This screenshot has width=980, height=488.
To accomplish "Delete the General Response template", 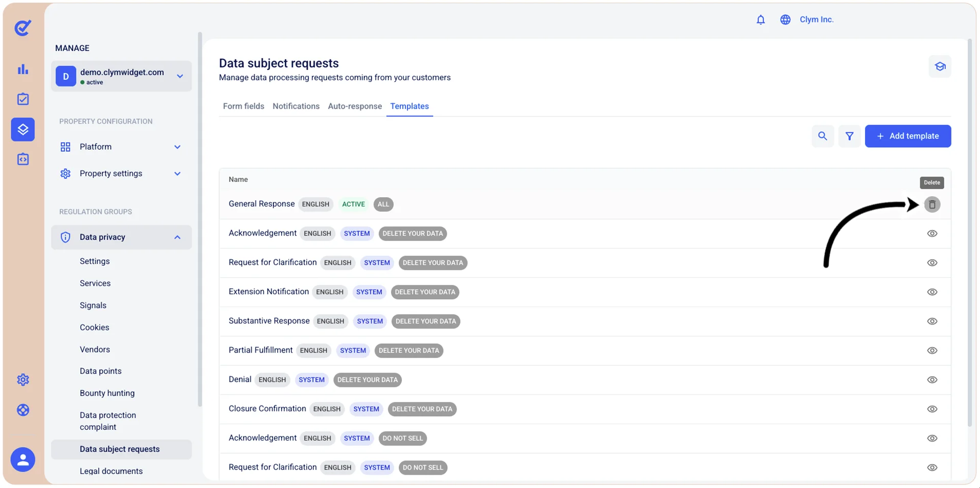I will tap(932, 204).
